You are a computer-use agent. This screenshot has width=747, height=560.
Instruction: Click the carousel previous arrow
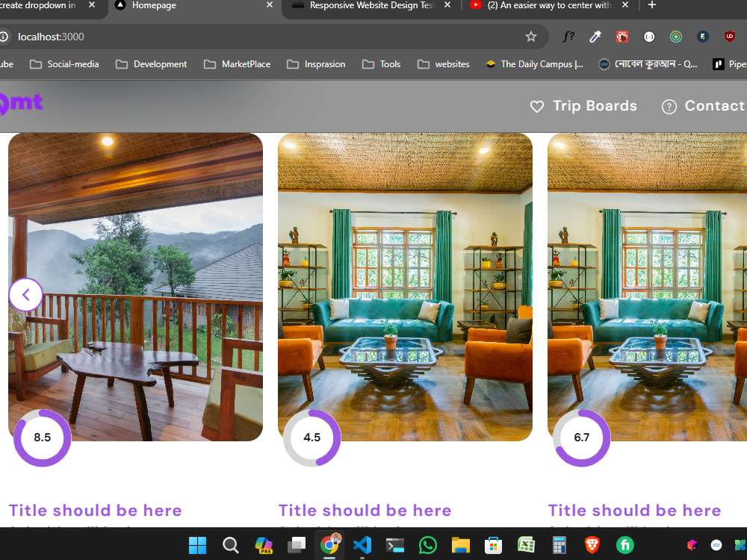point(25,294)
